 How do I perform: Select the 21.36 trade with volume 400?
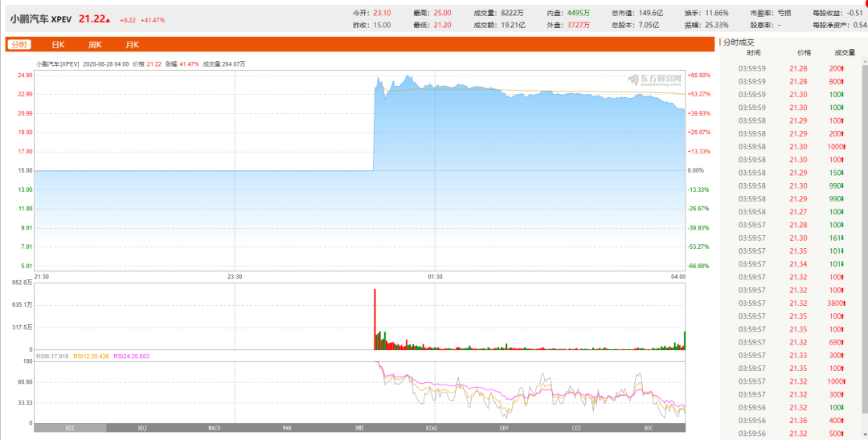click(x=791, y=421)
